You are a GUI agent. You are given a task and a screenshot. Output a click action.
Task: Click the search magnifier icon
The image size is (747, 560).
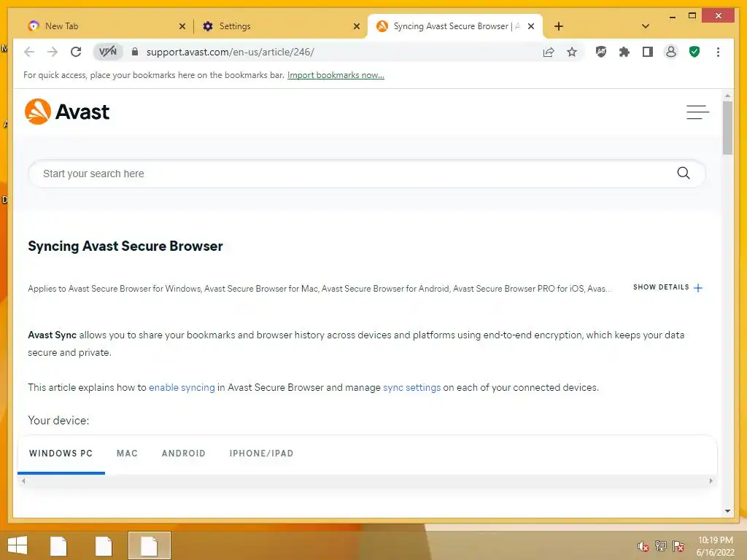click(x=683, y=173)
